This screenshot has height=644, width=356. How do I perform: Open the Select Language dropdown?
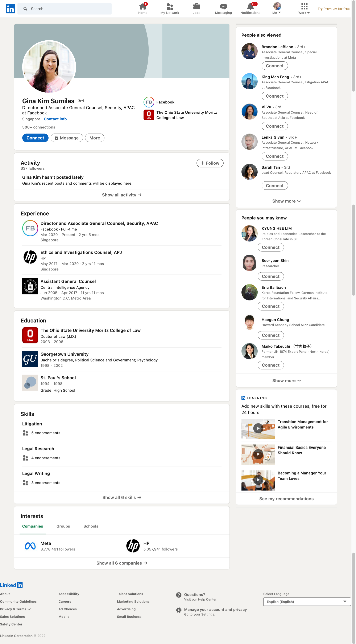[307, 602]
